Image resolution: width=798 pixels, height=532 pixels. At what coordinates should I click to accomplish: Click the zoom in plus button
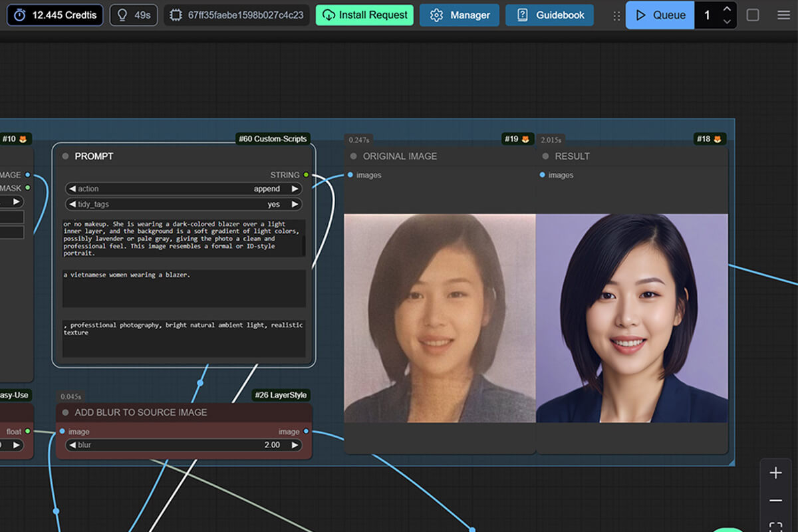775,473
